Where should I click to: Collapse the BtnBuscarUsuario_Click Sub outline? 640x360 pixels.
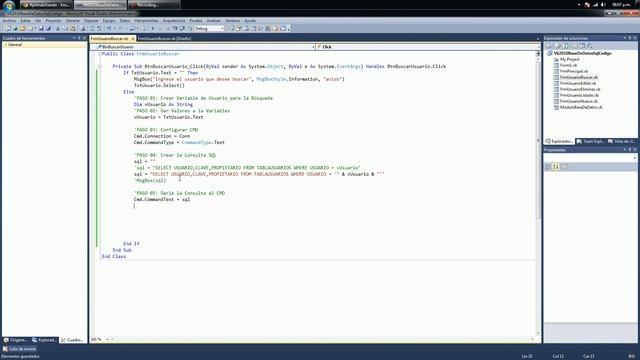99,66
